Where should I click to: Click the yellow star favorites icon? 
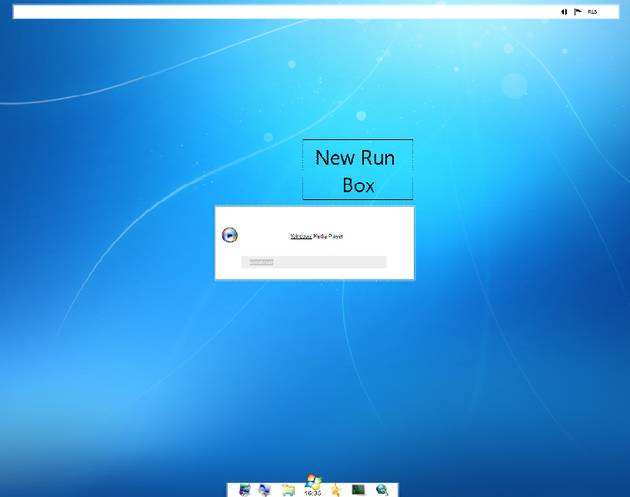pos(336,489)
